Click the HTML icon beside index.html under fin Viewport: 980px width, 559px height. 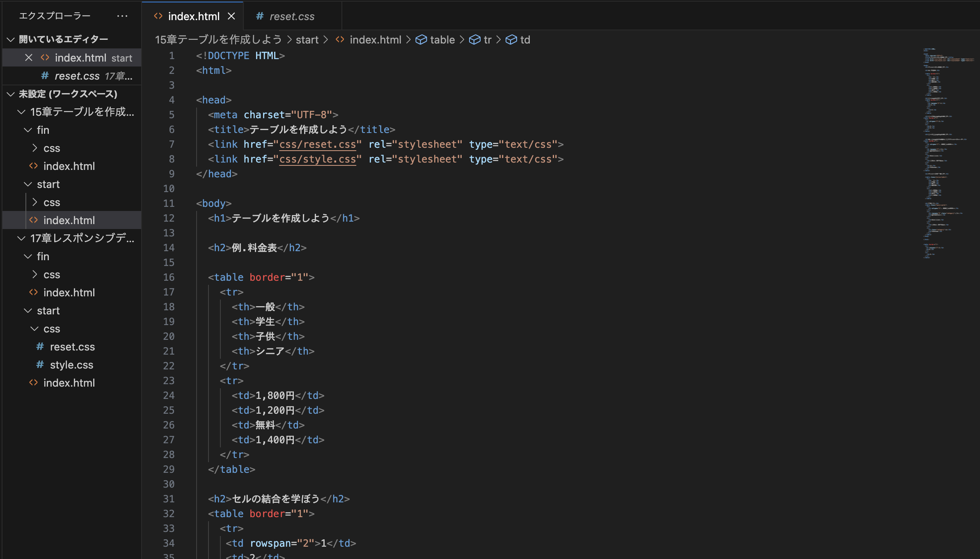pyautogui.click(x=34, y=166)
